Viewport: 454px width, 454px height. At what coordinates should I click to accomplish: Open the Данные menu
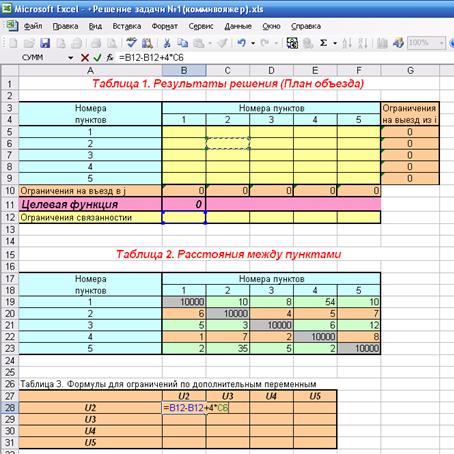tap(238, 26)
